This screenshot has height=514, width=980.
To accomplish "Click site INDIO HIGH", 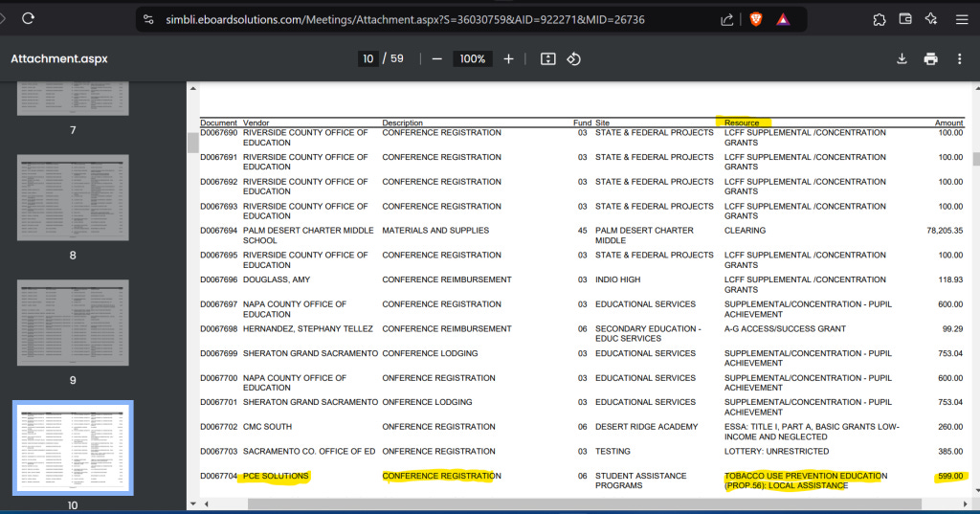I will tap(617, 279).
